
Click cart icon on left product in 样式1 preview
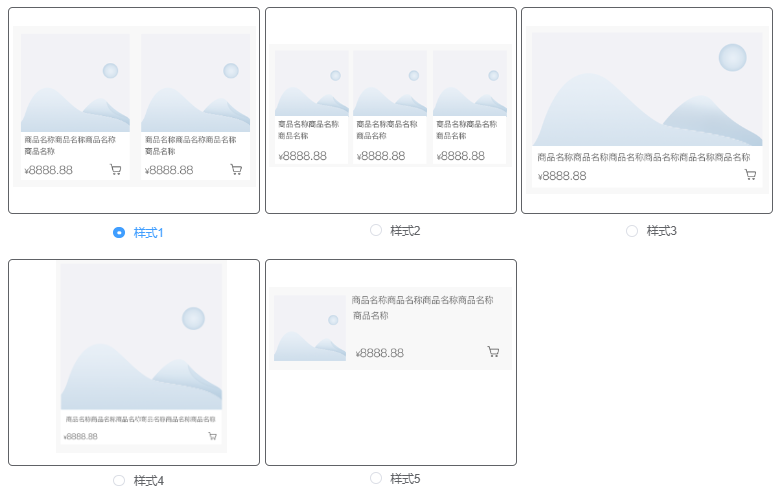pyautogui.click(x=116, y=170)
